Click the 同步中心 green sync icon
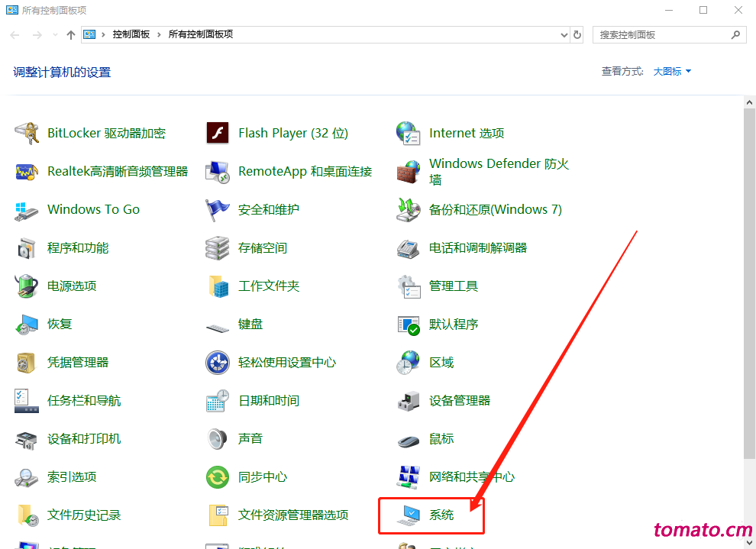 (x=218, y=477)
